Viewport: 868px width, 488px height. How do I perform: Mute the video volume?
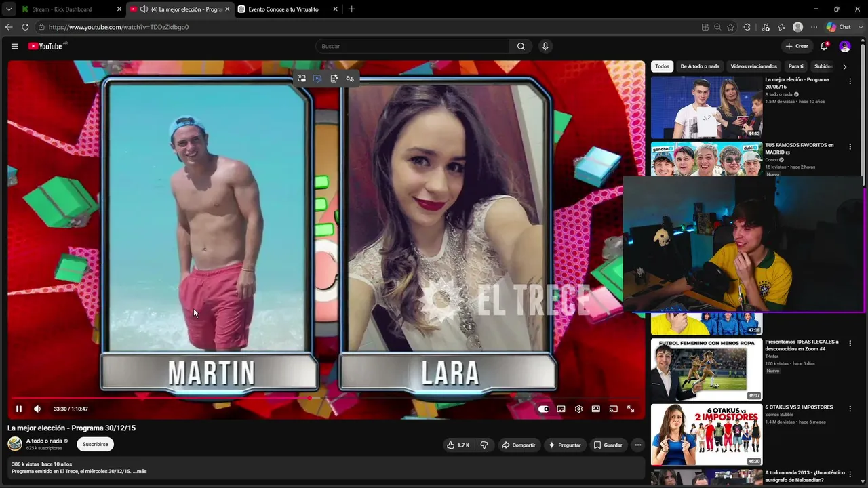click(x=37, y=409)
